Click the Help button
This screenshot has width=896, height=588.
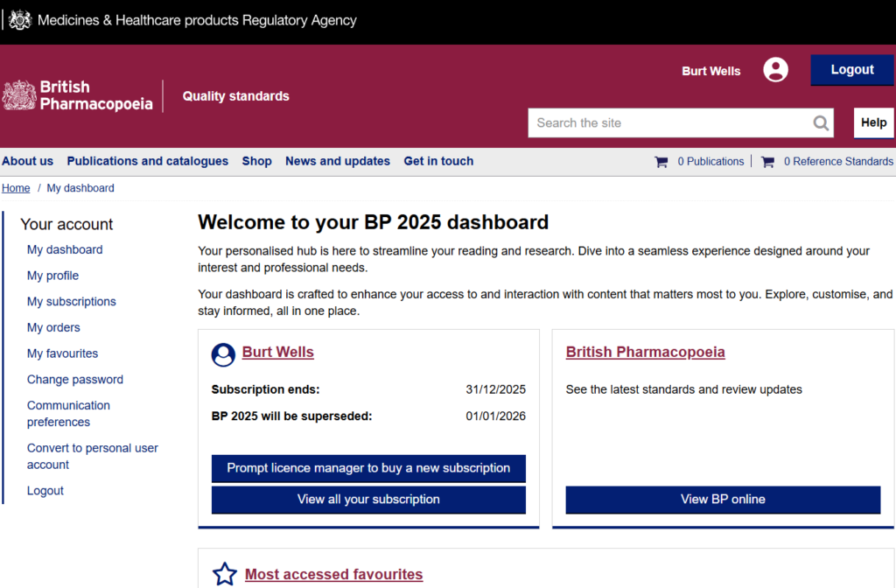click(873, 123)
